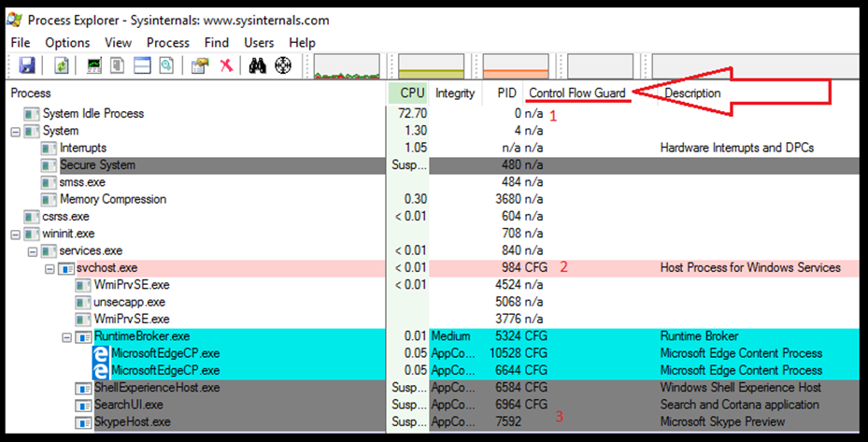Click the 'Search and Cortana application' description
Viewport: 868px width, 442px height.
pyautogui.click(x=740, y=405)
